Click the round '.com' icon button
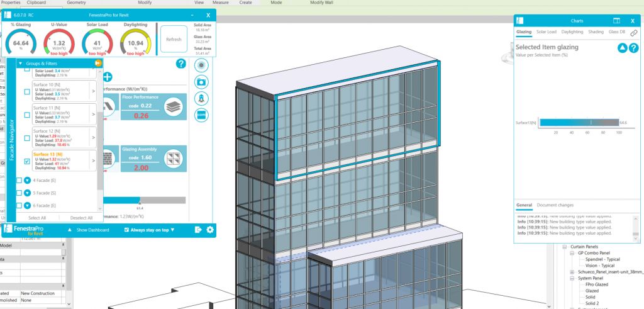644x309 pixels. [201, 115]
